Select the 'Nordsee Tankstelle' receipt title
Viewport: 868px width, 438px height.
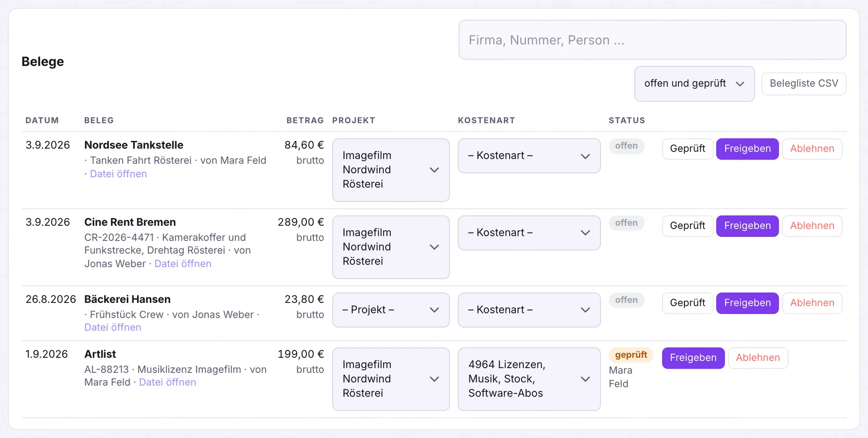[x=134, y=145]
